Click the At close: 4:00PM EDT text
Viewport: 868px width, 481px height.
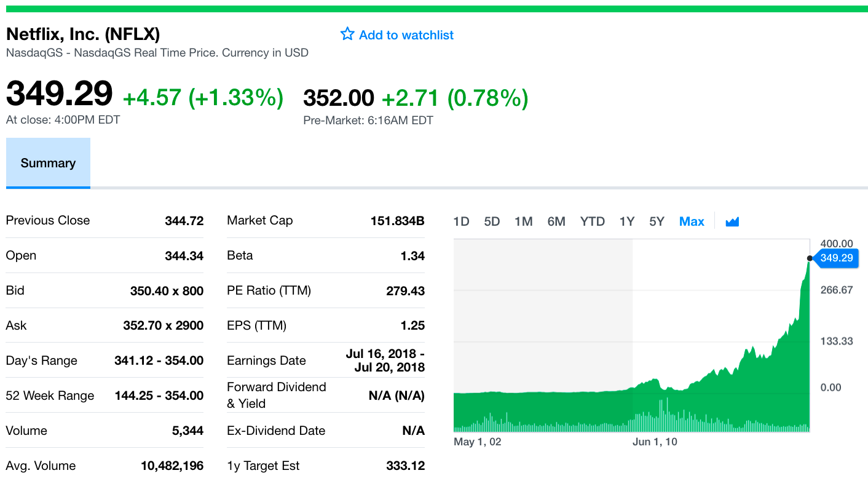[x=63, y=120]
